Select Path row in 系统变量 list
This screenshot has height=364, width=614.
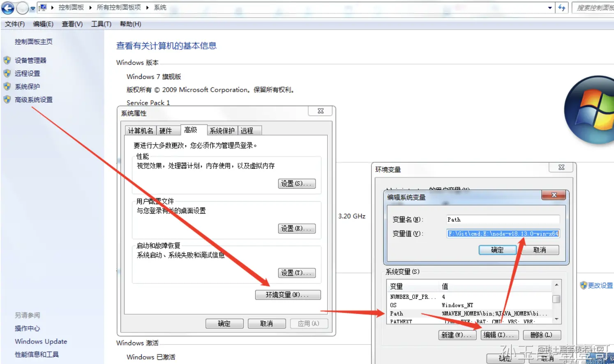pyautogui.click(x=470, y=313)
